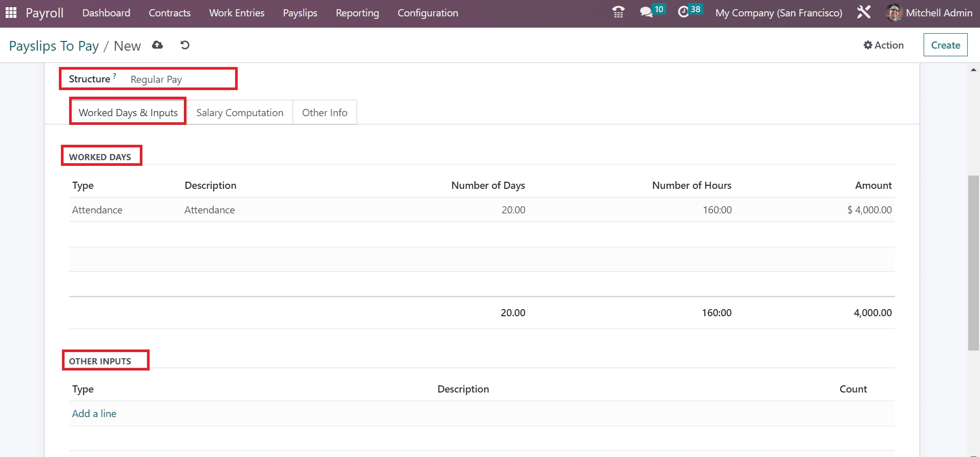This screenshot has width=980, height=457.
Task: Switch to the Other Info tab
Action: point(324,113)
